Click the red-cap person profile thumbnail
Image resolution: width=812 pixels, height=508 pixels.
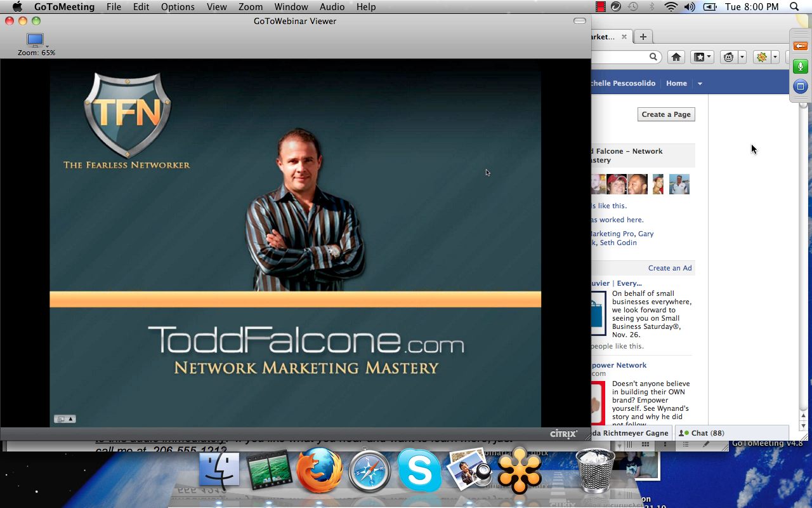(x=616, y=184)
